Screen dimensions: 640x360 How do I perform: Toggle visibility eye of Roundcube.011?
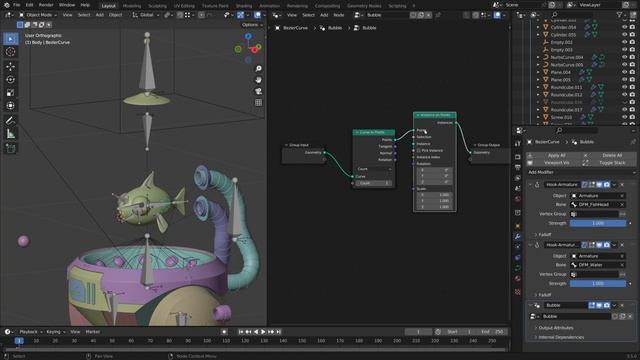click(x=624, y=87)
